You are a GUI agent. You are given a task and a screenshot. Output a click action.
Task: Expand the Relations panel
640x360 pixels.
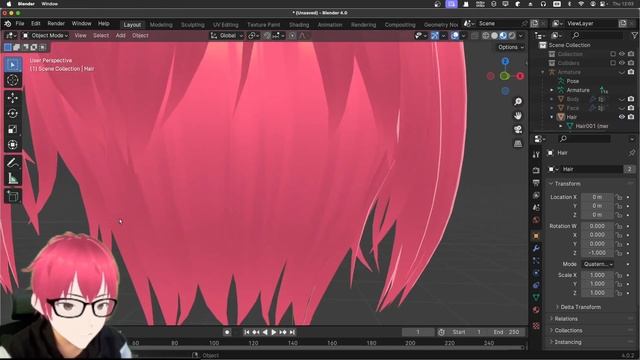566,319
